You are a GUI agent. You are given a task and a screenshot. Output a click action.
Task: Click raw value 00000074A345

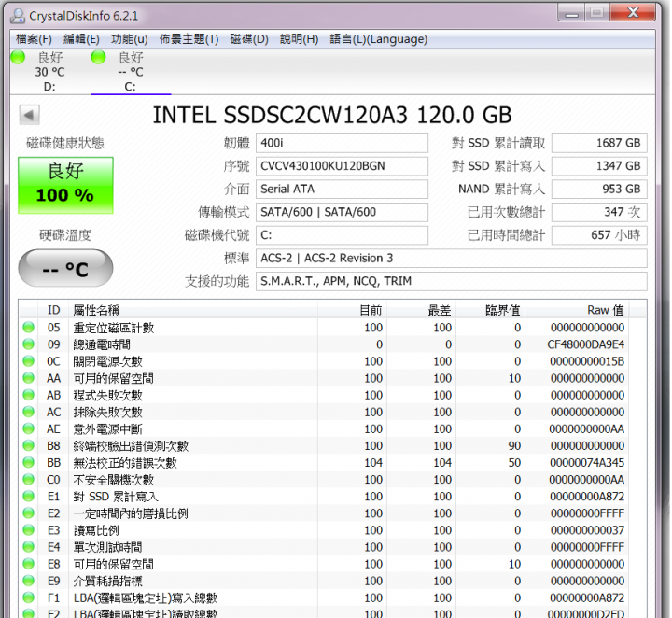pyautogui.click(x=587, y=463)
